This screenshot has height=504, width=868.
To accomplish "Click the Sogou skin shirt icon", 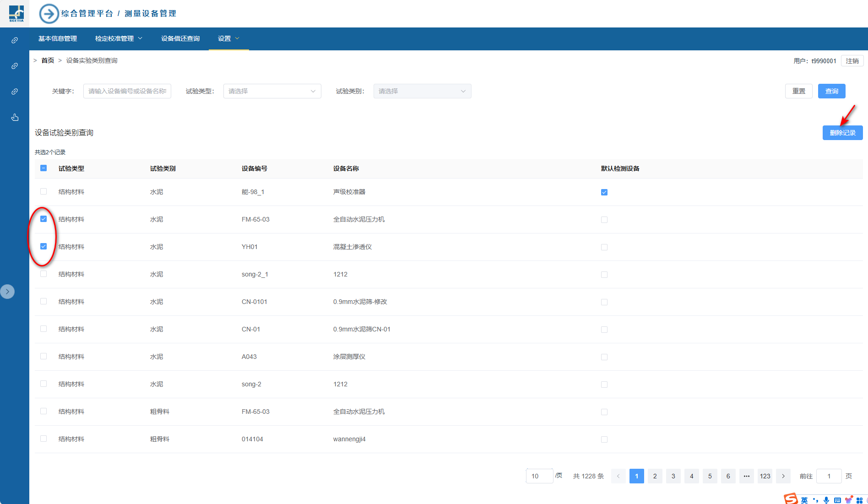I will (x=848, y=500).
